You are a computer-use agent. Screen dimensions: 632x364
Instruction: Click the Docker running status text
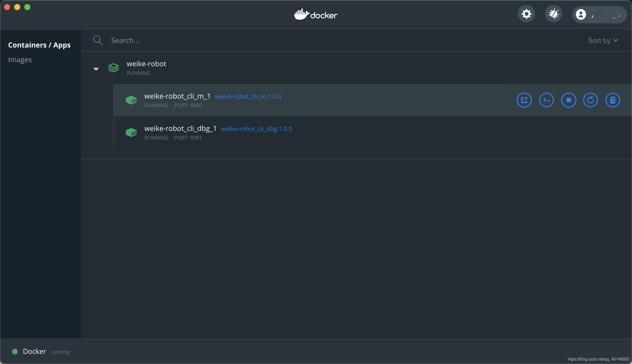point(60,352)
